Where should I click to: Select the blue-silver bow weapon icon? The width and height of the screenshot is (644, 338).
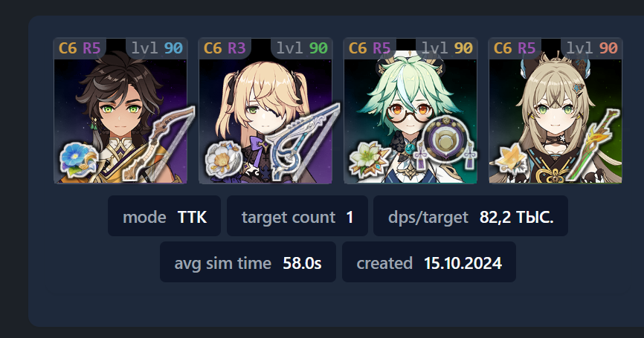click(304, 142)
